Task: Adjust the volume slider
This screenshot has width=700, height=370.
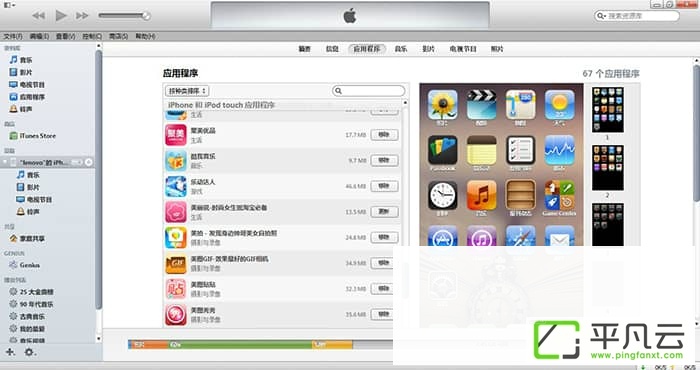Action: (124, 16)
